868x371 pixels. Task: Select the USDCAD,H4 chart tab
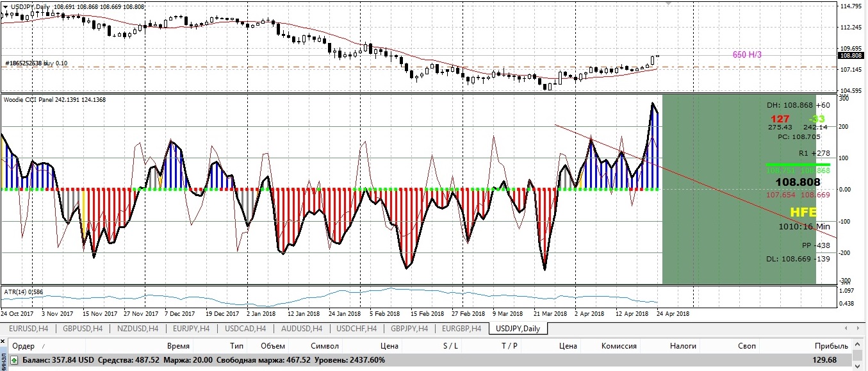pyautogui.click(x=246, y=329)
